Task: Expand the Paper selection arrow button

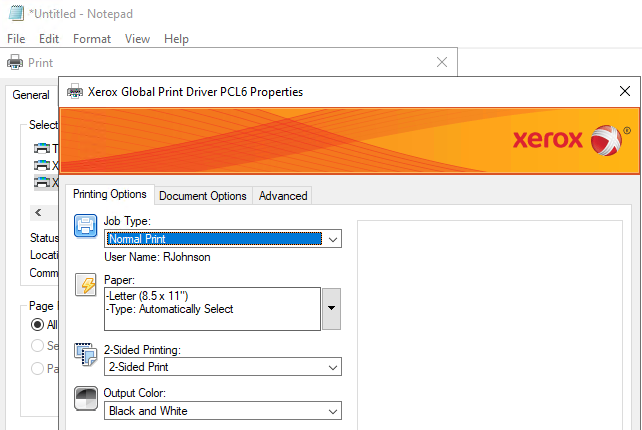Action: click(x=331, y=309)
